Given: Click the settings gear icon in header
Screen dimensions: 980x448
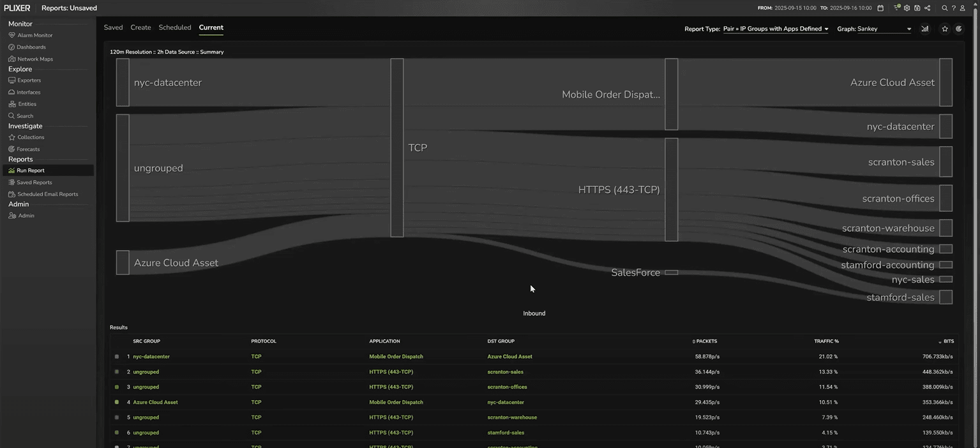Looking at the screenshot, I should click(907, 8).
